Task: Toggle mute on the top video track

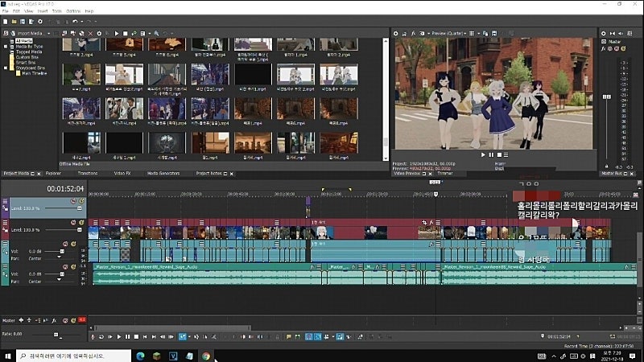Action: click(x=73, y=200)
